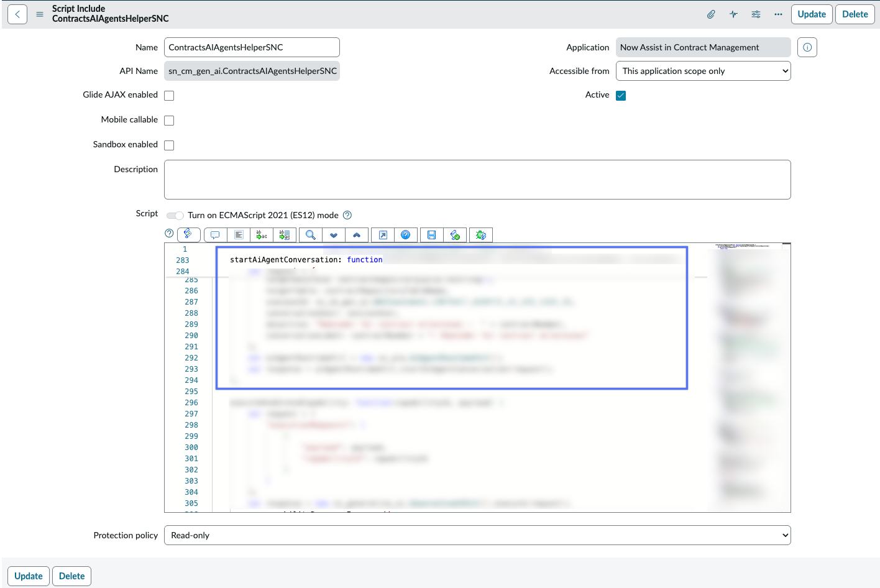The width and height of the screenshot is (880, 588).
Task: Click the 'Script Include' header title
Action: (78, 9)
